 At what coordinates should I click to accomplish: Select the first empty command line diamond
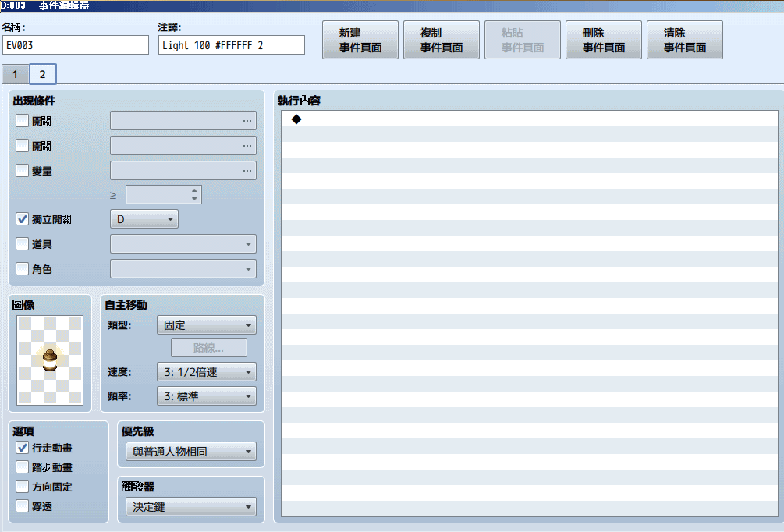tap(296, 119)
